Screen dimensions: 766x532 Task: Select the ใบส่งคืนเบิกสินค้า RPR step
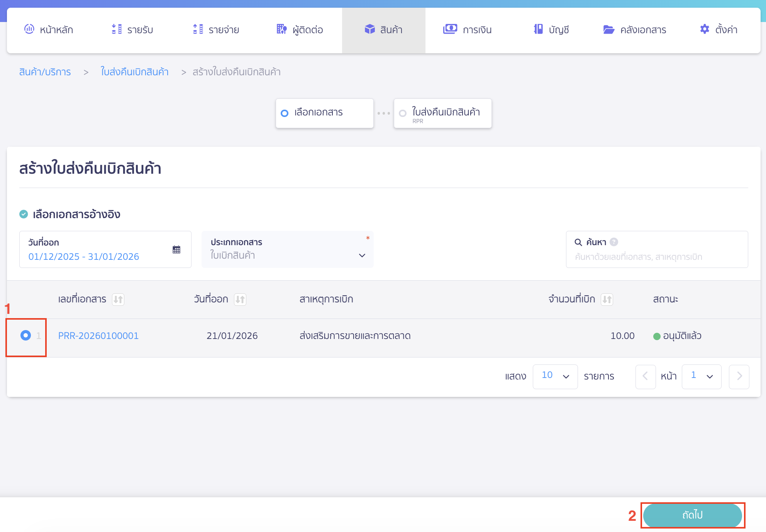click(x=442, y=113)
